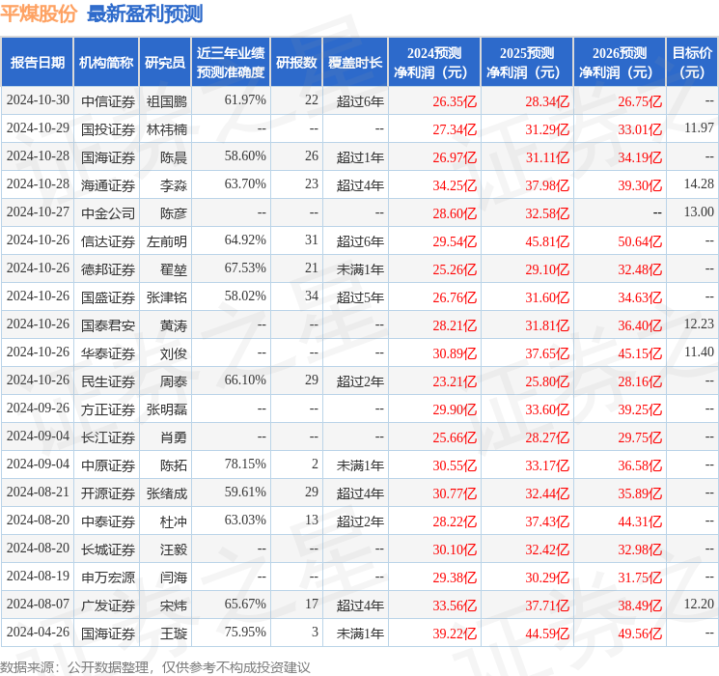Screen dimensions: 719x676
Task: Select the 长城证券 institution cell
Action: [108, 549]
